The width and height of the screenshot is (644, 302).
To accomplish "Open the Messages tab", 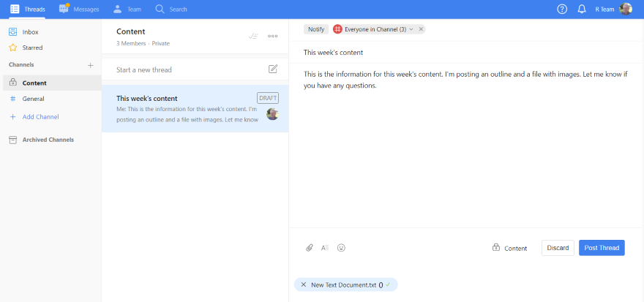I will 79,9.
